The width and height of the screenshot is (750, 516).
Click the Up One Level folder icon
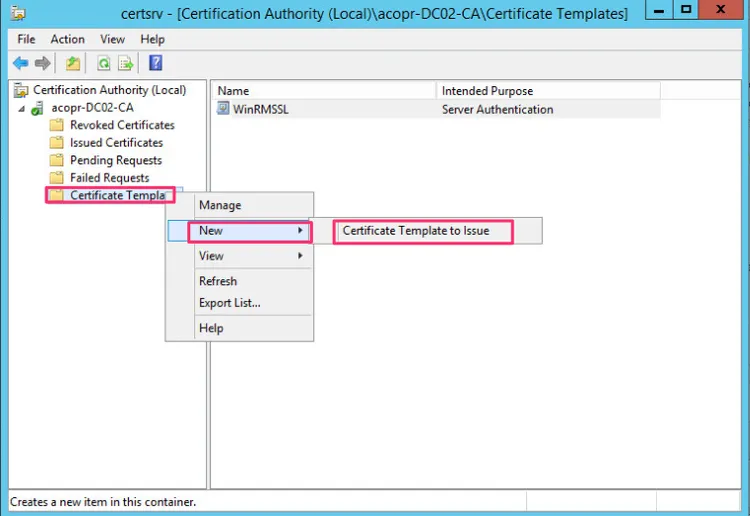pyautogui.click(x=73, y=64)
